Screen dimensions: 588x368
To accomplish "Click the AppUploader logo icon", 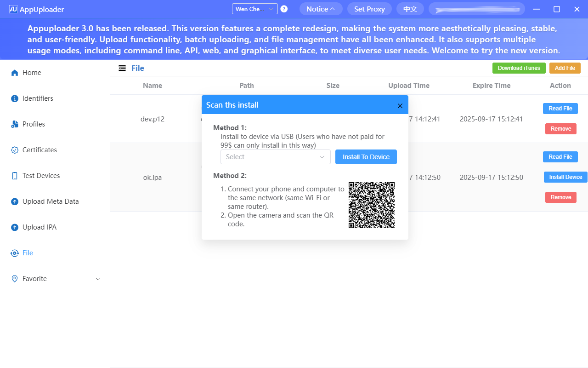I will [x=13, y=9].
